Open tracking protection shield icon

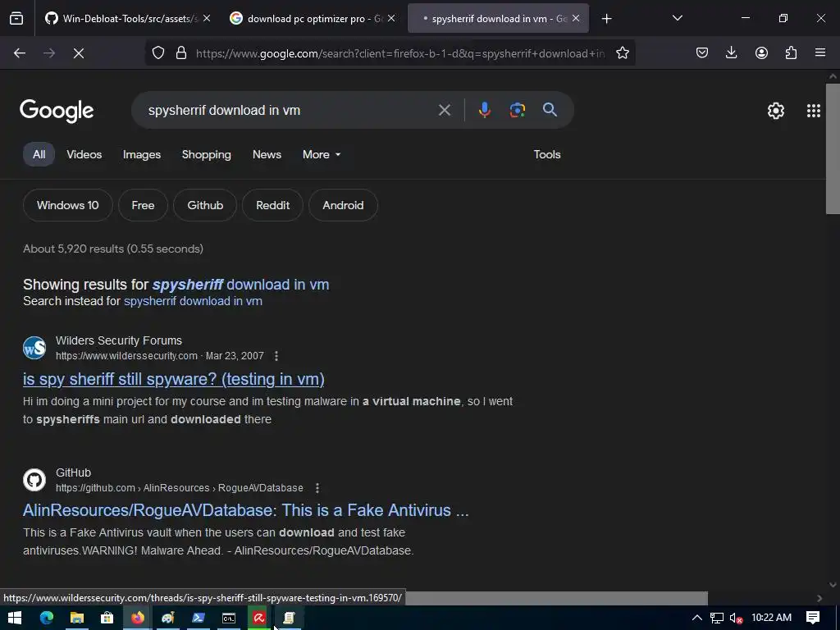pyautogui.click(x=158, y=53)
